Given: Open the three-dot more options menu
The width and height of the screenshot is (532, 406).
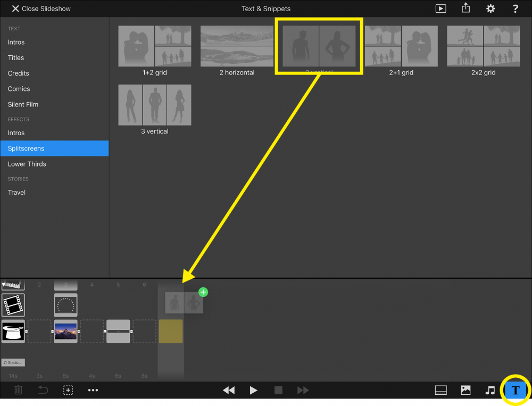Looking at the screenshot, I should pyautogui.click(x=93, y=390).
